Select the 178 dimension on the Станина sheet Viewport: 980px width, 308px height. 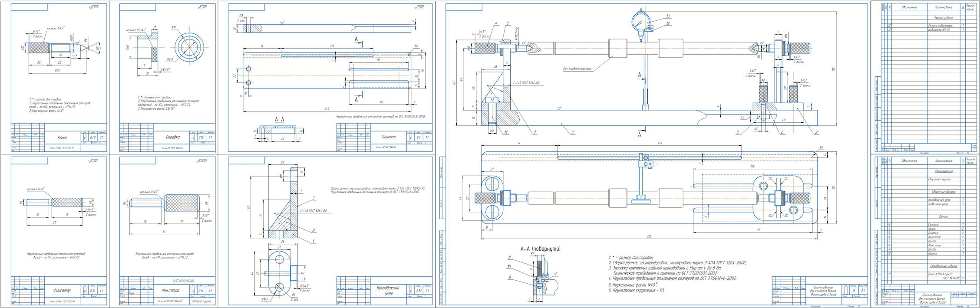pos(332,46)
